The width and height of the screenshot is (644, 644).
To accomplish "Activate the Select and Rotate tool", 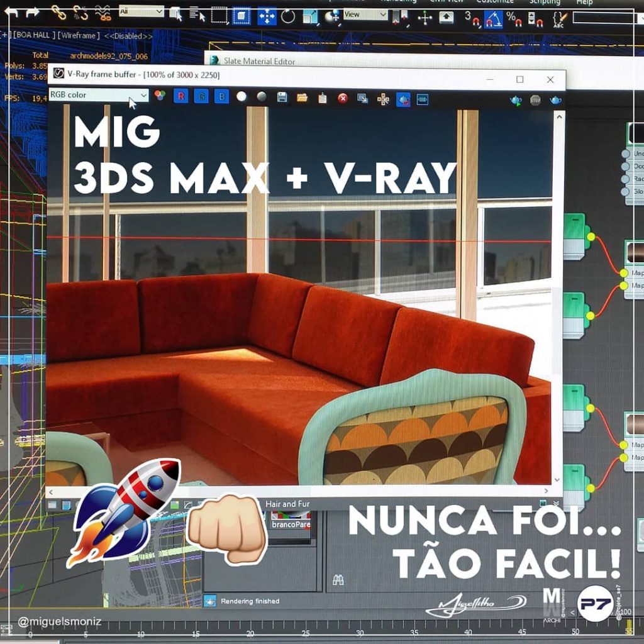I will (x=288, y=16).
